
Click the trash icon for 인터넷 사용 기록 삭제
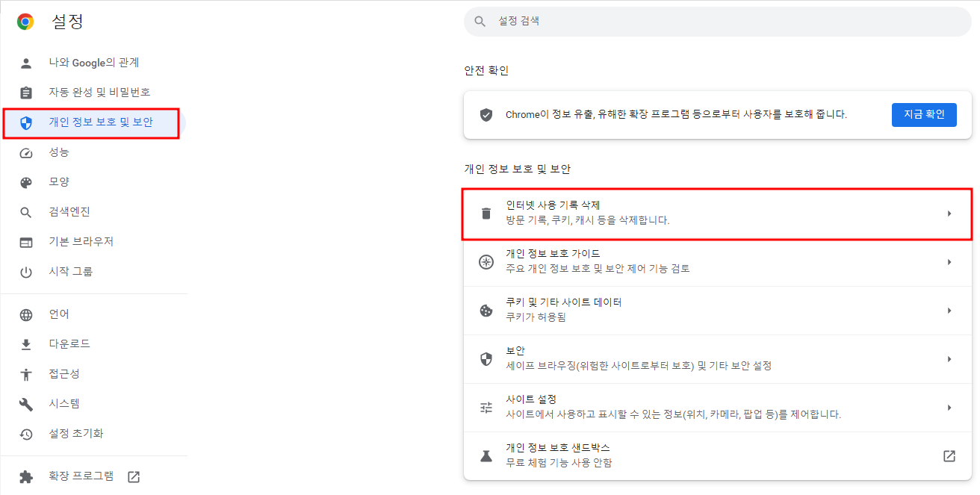tap(486, 214)
